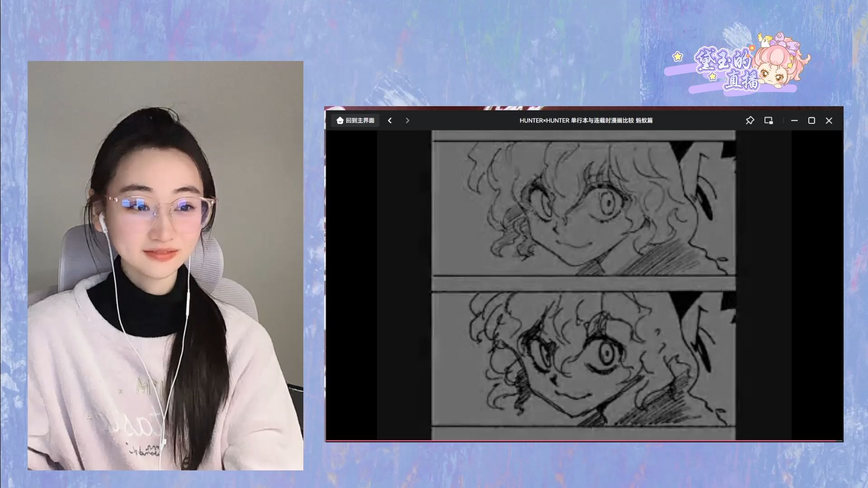This screenshot has height=488, width=868.
Task: Click the upper manga panel image
Action: tap(584, 208)
